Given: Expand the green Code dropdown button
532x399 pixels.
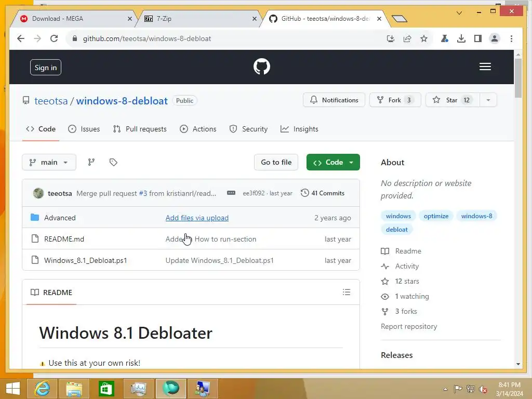Looking at the screenshot, I should pyautogui.click(x=333, y=162).
